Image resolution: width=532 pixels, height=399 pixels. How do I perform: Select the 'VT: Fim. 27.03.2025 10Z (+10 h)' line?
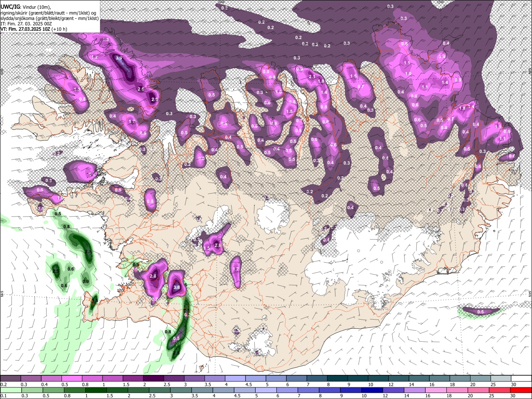(34, 29)
